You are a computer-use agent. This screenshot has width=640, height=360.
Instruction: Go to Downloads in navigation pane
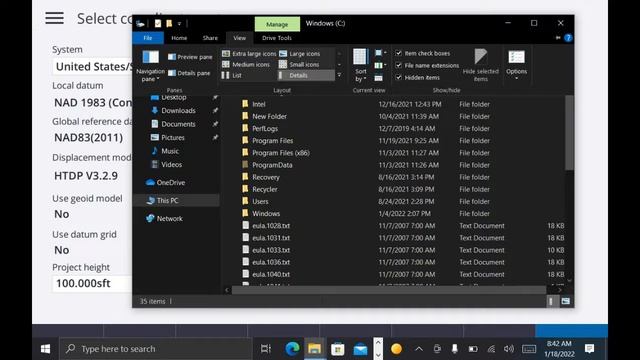click(x=178, y=111)
